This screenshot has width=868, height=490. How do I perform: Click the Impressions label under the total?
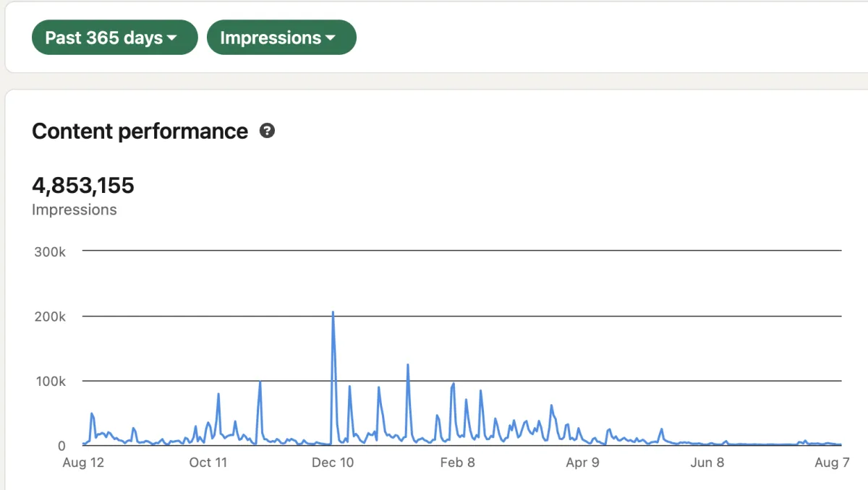75,210
